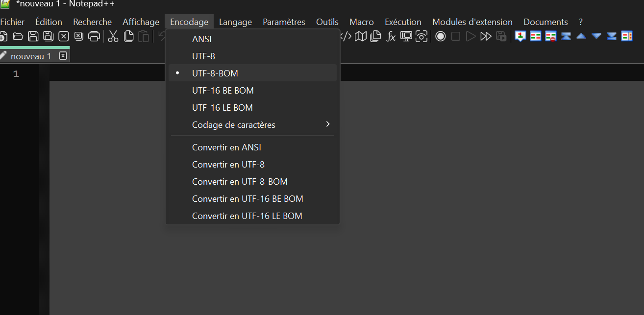Open the Paramètres menu
This screenshot has height=315, width=644.
(x=284, y=22)
